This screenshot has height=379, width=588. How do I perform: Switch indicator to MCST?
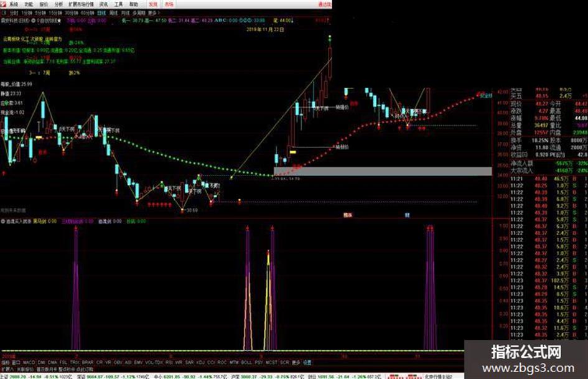[271, 362]
